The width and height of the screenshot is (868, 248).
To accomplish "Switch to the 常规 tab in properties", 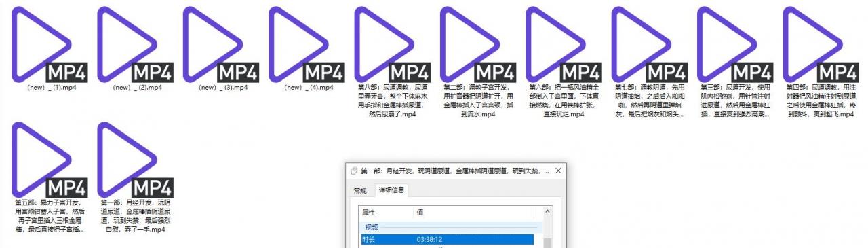I will pyautogui.click(x=360, y=190).
